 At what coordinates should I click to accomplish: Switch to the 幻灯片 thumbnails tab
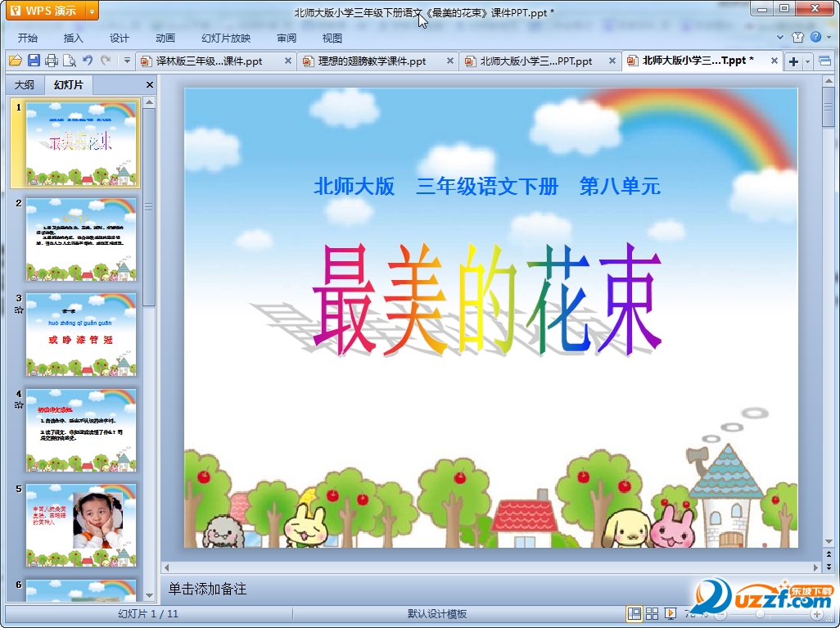(x=69, y=84)
